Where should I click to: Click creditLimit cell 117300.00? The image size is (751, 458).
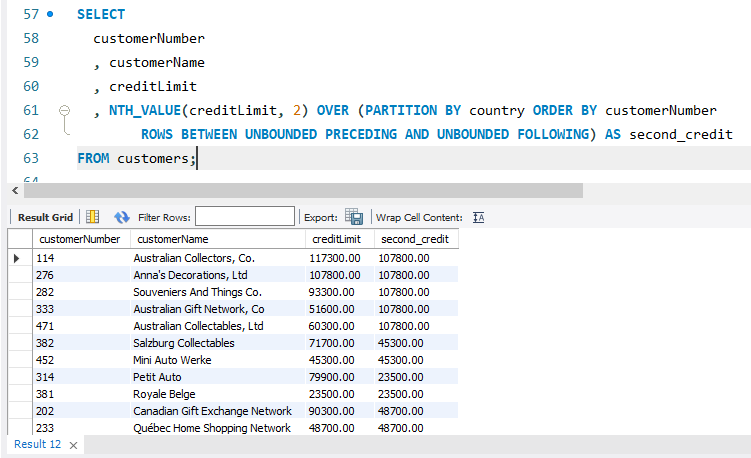pyautogui.click(x=340, y=258)
